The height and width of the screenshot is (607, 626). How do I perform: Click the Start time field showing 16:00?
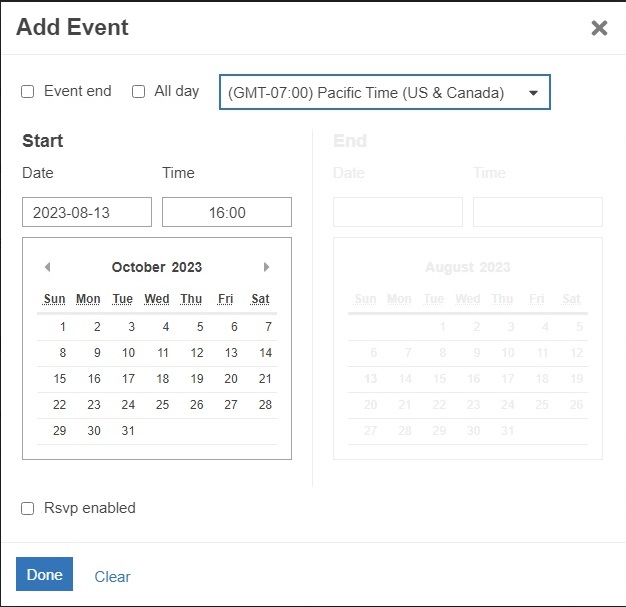[227, 212]
